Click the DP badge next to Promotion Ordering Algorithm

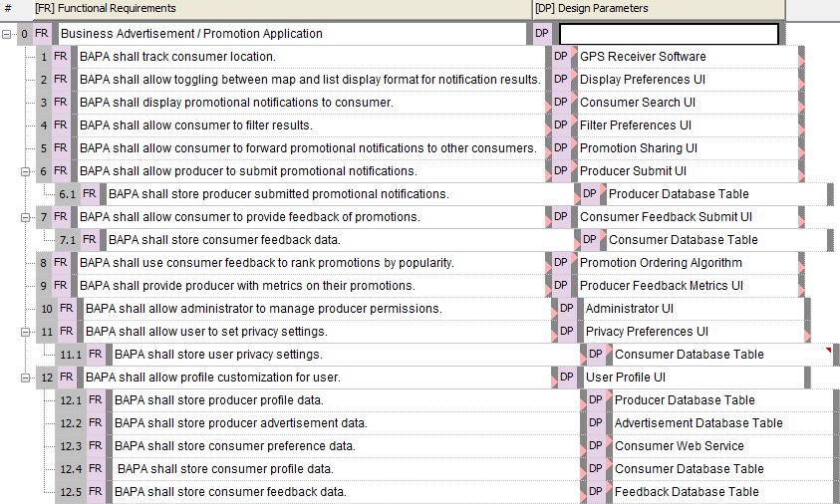[560, 262]
